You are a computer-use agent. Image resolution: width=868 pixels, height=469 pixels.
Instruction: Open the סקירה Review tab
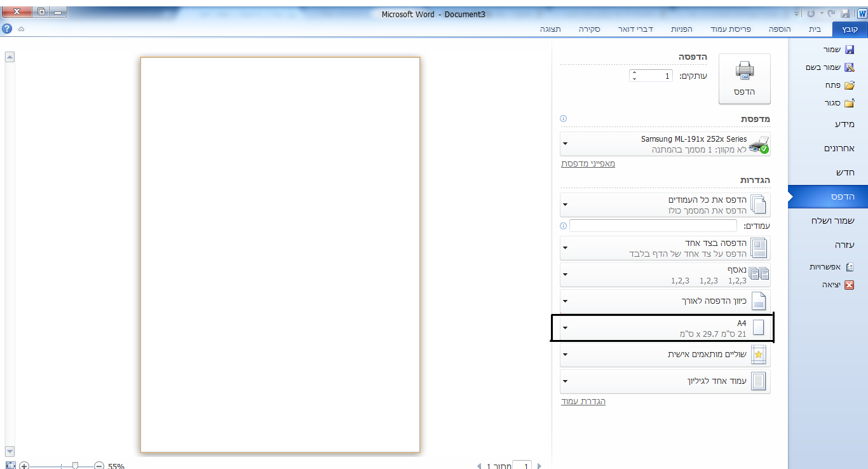pyautogui.click(x=590, y=29)
